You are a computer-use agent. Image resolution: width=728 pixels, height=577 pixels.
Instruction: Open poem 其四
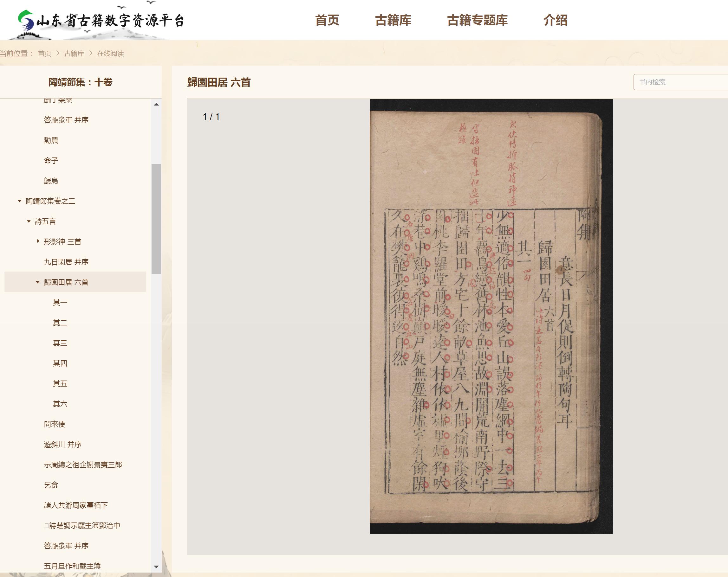[60, 363]
